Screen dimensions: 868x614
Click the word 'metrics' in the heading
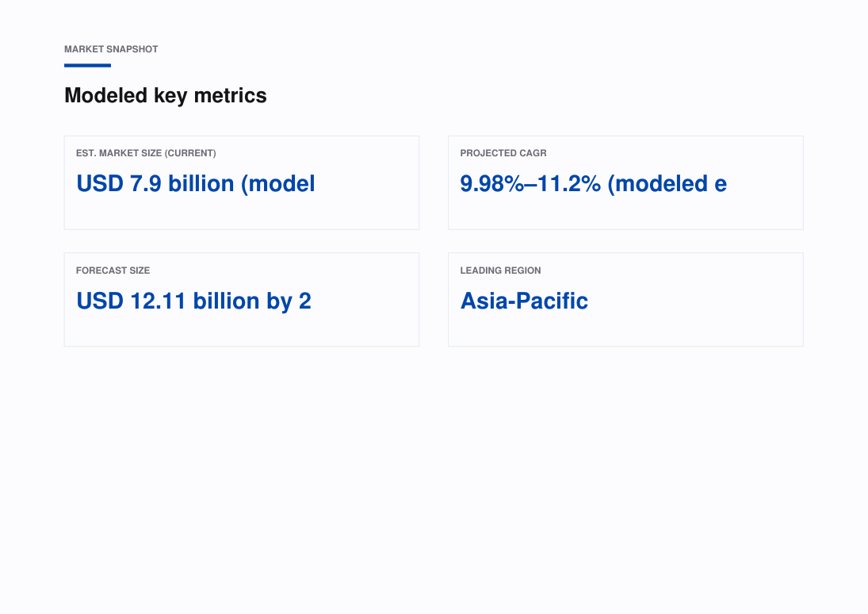click(231, 95)
